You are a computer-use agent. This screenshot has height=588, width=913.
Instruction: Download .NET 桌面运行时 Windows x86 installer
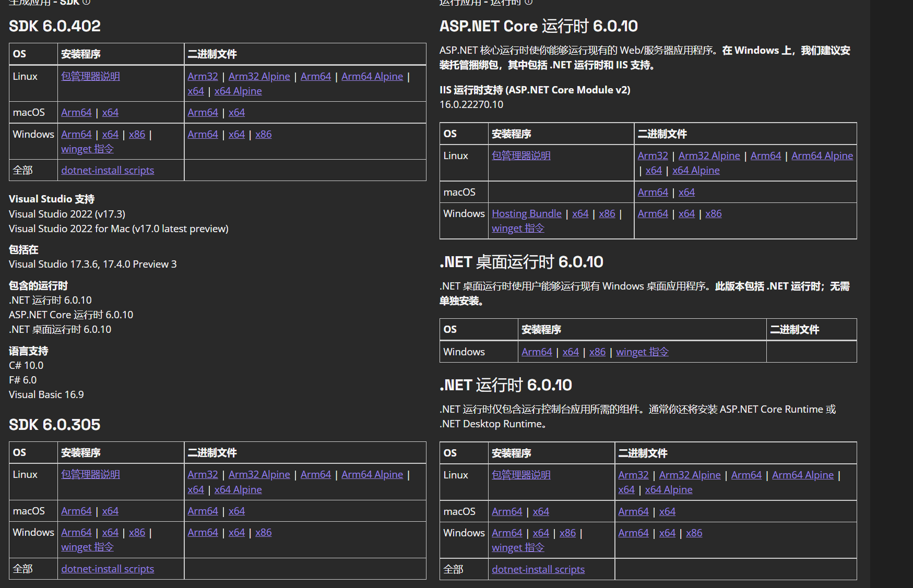pyautogui.click(x=597, y=352)
